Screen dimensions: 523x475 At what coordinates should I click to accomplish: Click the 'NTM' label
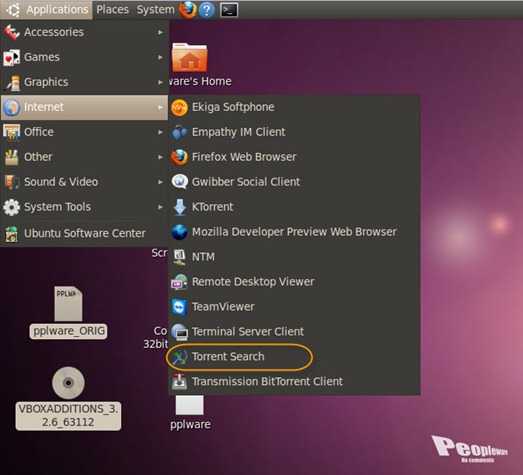(203, 257)
